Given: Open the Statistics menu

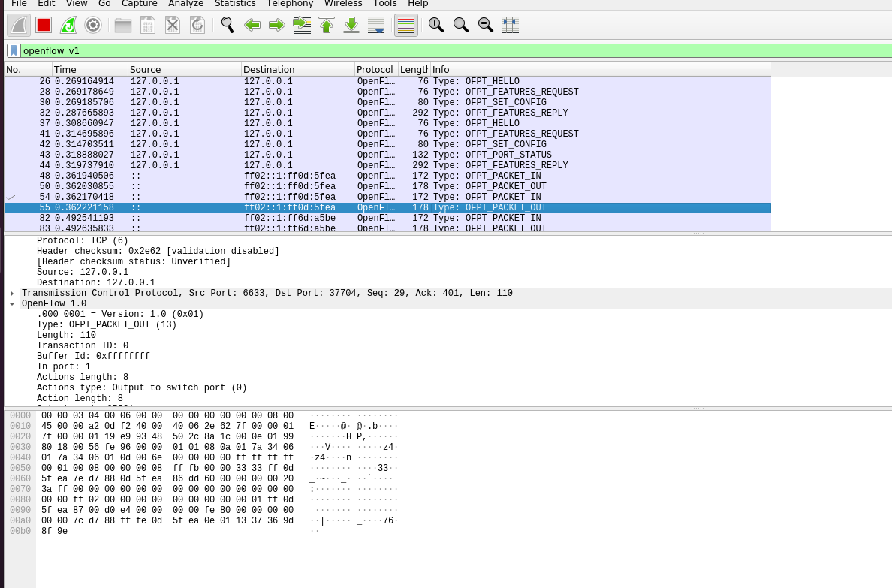Looking at the screenshot, I should (235, 4).
